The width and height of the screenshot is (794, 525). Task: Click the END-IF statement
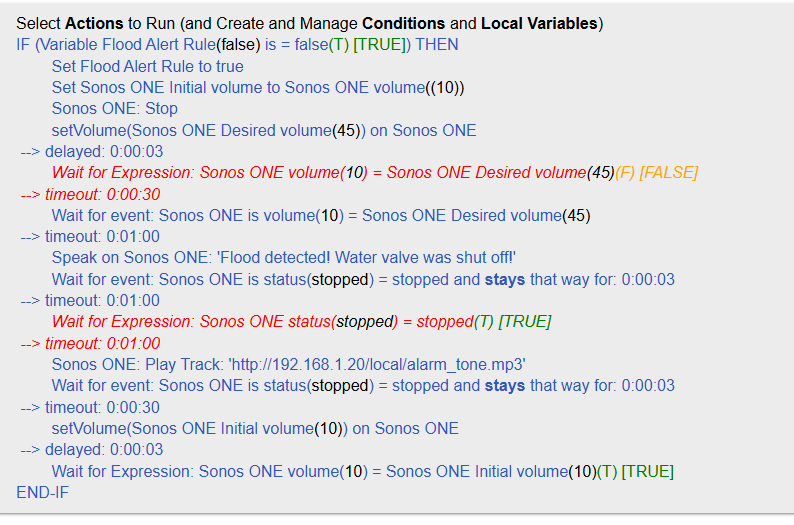[x=43, y=492]
